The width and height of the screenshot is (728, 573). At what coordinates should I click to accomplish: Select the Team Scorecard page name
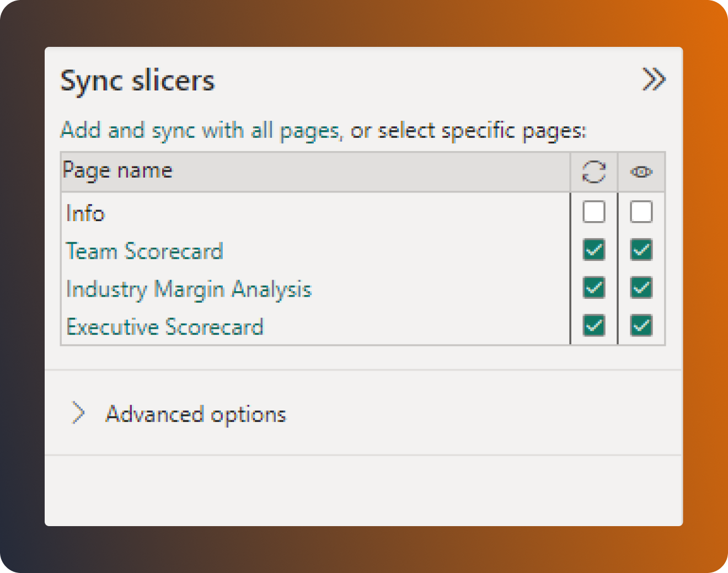point(144,251)
